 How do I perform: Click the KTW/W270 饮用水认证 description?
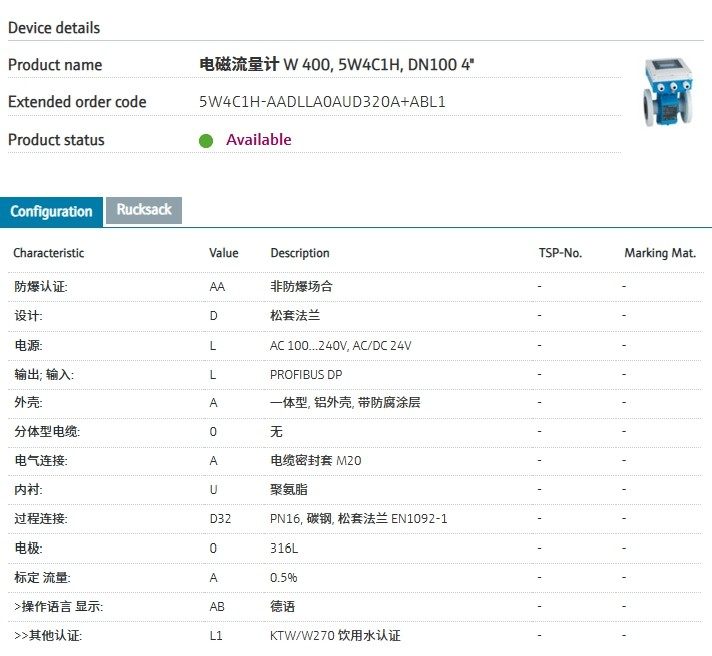[335, 636]
